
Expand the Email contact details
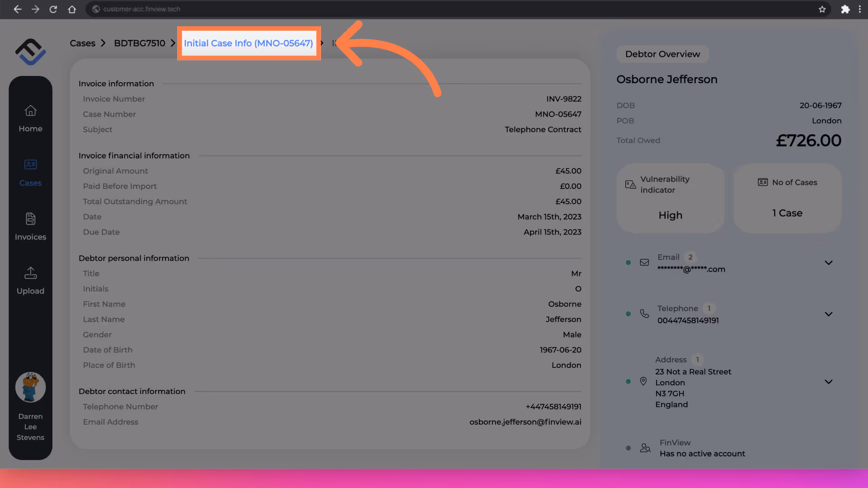click(828, 263)
